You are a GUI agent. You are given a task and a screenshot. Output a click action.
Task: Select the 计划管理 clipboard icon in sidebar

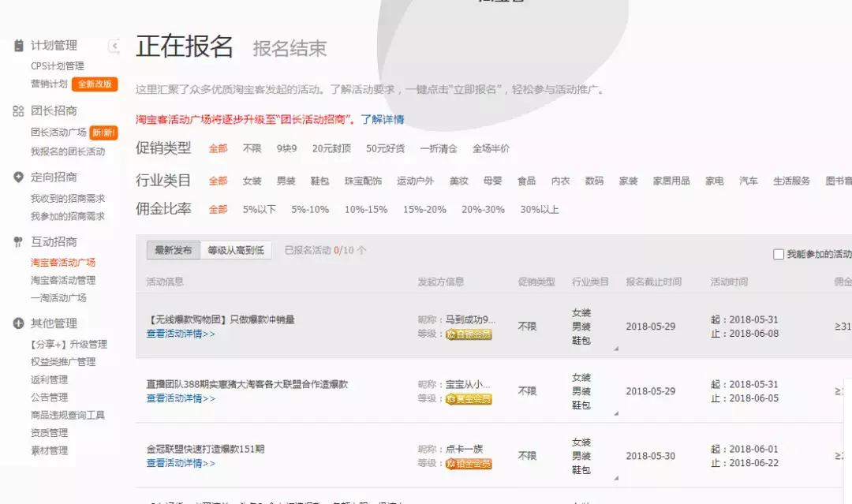coord(17,45)
